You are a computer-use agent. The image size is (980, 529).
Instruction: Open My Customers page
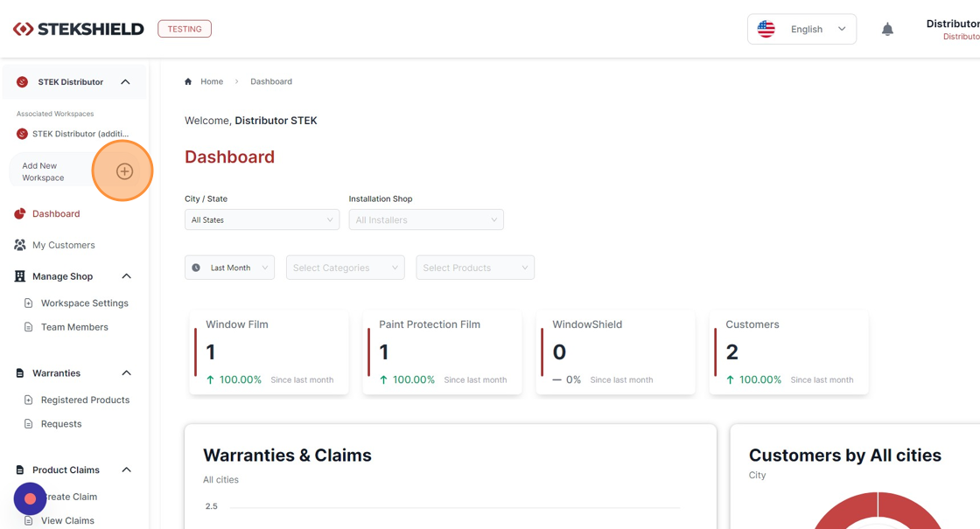point(64,245)
